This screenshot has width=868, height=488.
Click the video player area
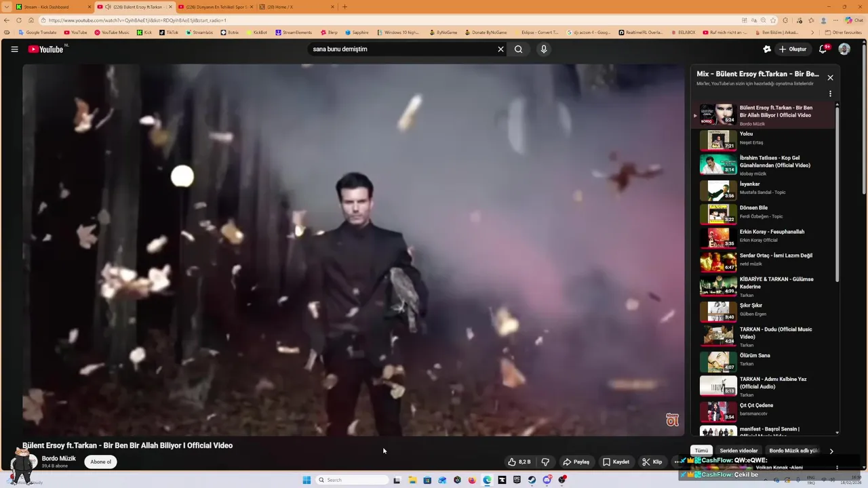pyautogui.click(x=353, y=249)
